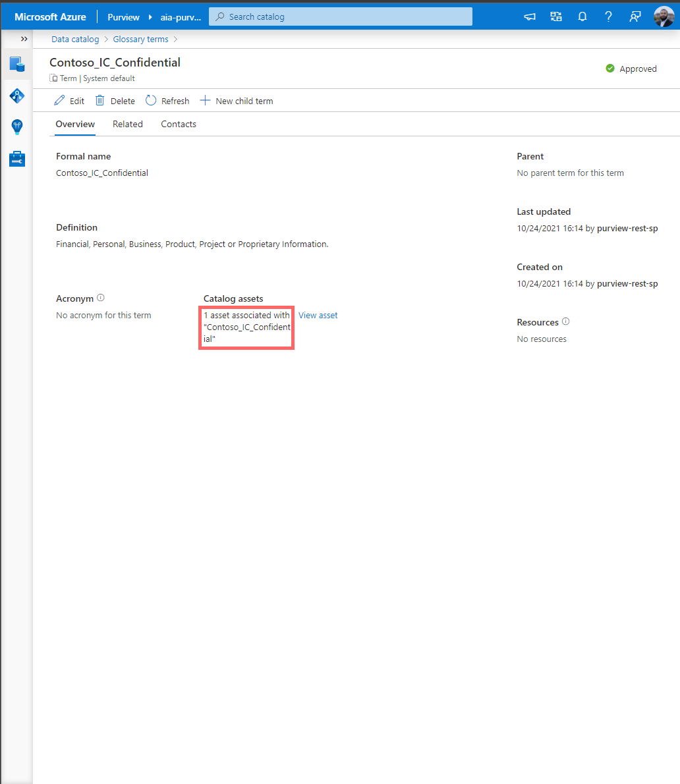Image resolution: width=680 pixels, height=784 pixels.
Task: Click the plus icon for New child term
Action: point(205,101)
